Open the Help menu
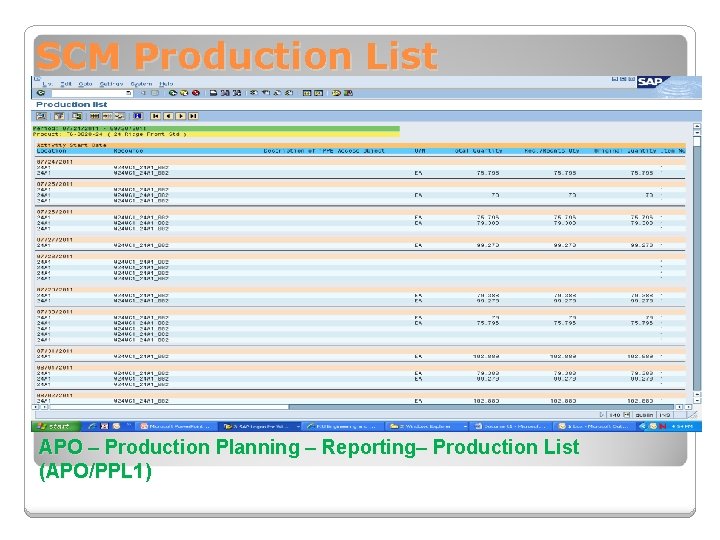720x540 pixels. [166, 84]
